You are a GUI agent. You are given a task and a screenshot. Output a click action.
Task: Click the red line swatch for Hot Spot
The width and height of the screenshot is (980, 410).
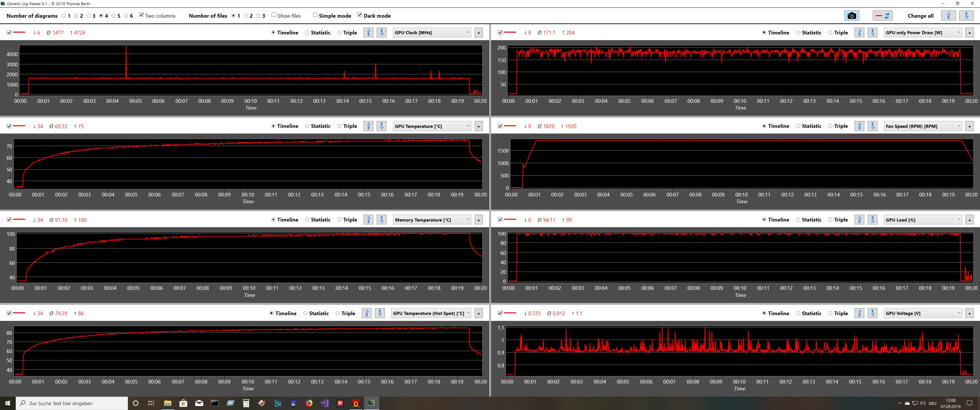19,313
